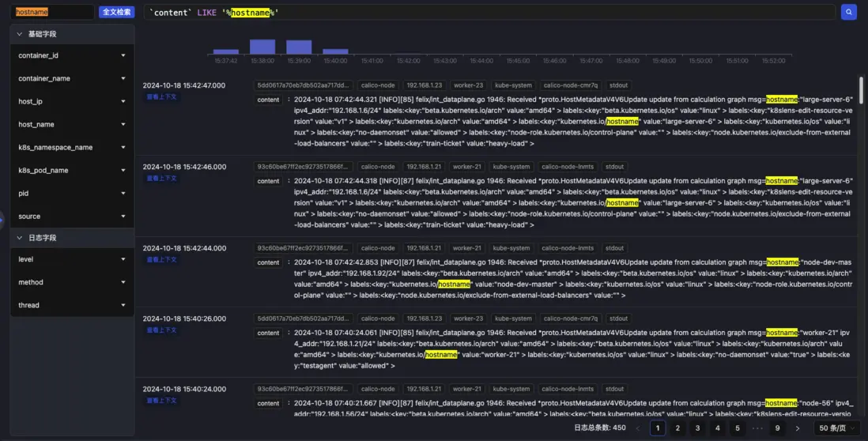This screenshot has height=441, width=868.
Task: Expand the host_ip field dropdown
Action: coord(123,101)
